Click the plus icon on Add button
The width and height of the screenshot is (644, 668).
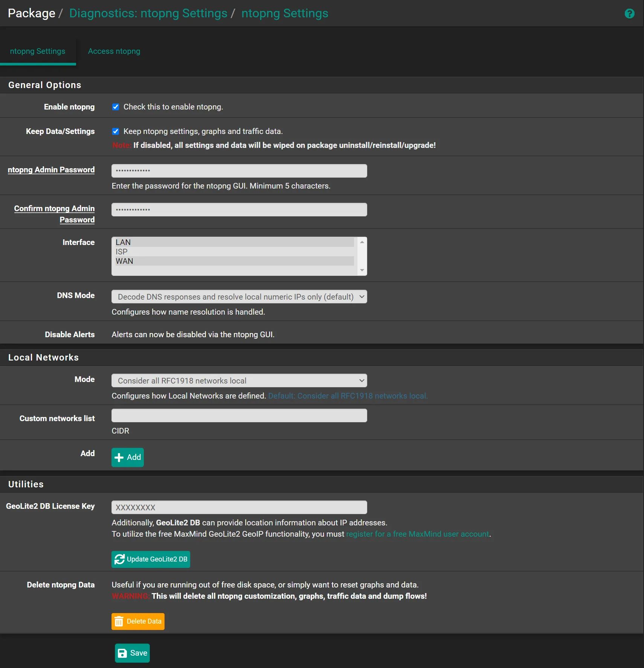[119, 457]
